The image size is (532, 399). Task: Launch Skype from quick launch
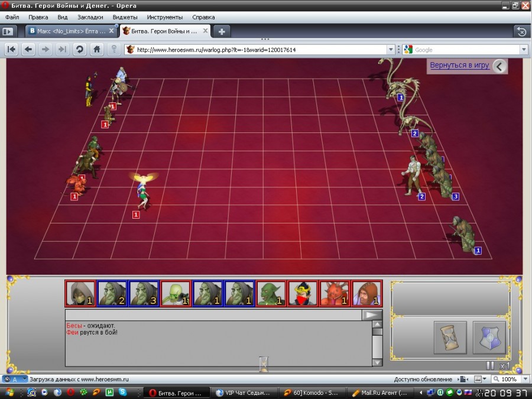[x=122, y=392]
